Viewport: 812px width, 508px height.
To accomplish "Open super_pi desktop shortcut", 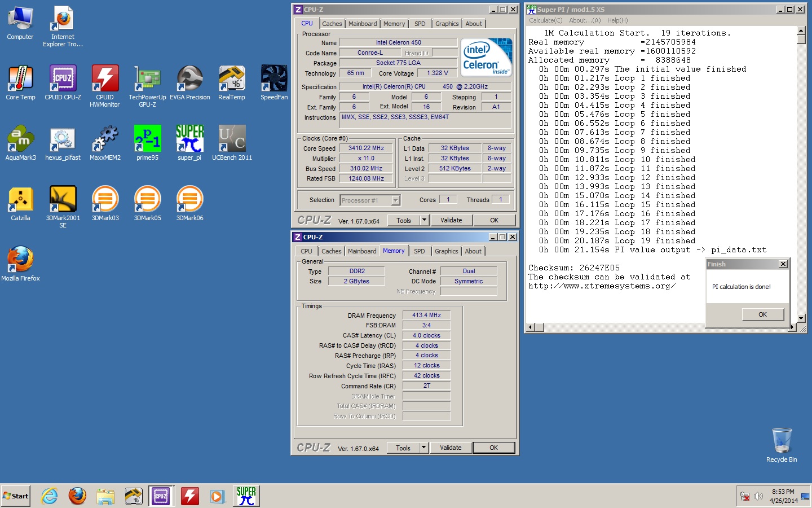I will click(189, 143).
